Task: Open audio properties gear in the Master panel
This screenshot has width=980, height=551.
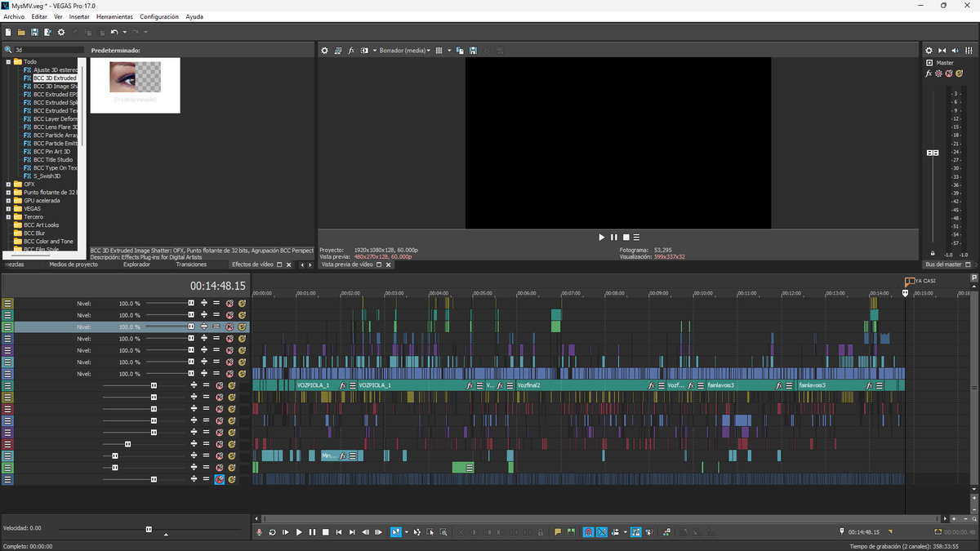Action: 929,51
